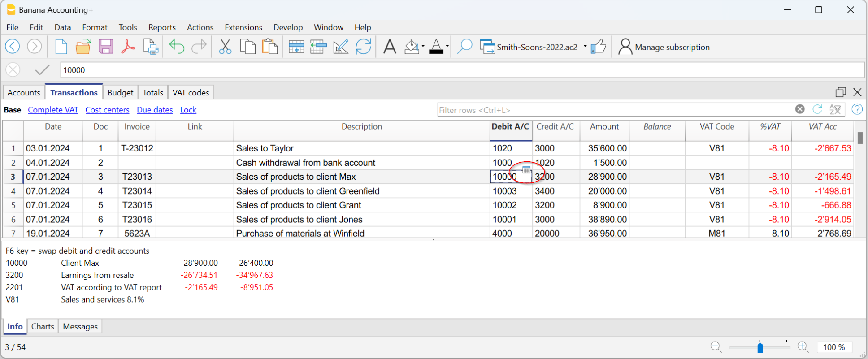Select the 'Sales to Taylor' description cell
The height and width of the screenshot is (359, 868).
tap(361, 148)
